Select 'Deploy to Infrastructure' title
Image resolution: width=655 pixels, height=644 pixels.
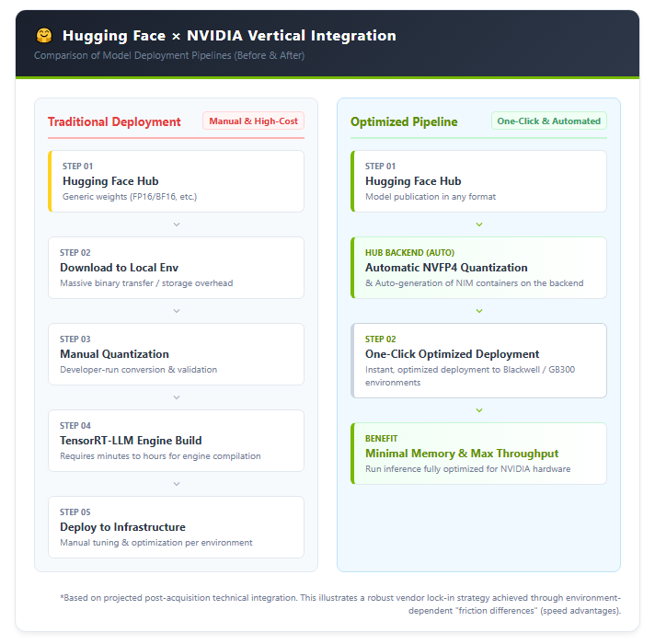122,527
